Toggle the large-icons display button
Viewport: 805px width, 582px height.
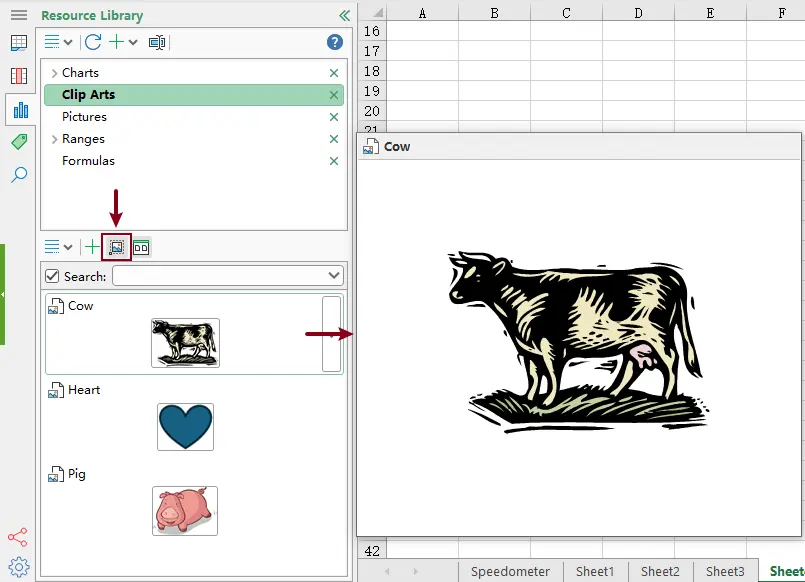tap(141, 247)
